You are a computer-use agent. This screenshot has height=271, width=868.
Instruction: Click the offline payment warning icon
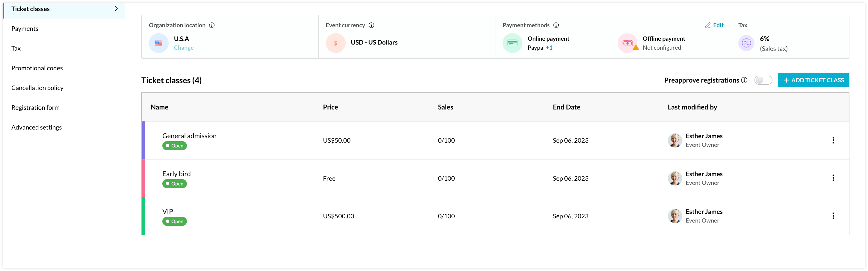636,48
